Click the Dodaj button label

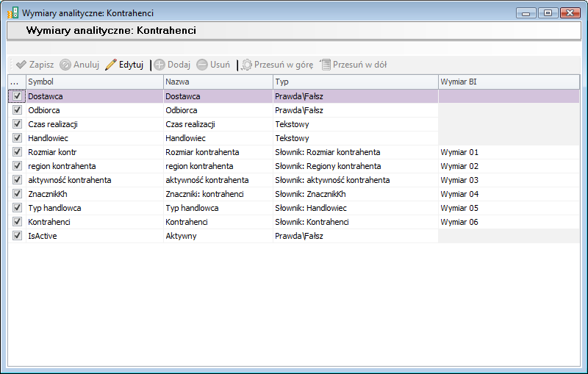point(179,65)
